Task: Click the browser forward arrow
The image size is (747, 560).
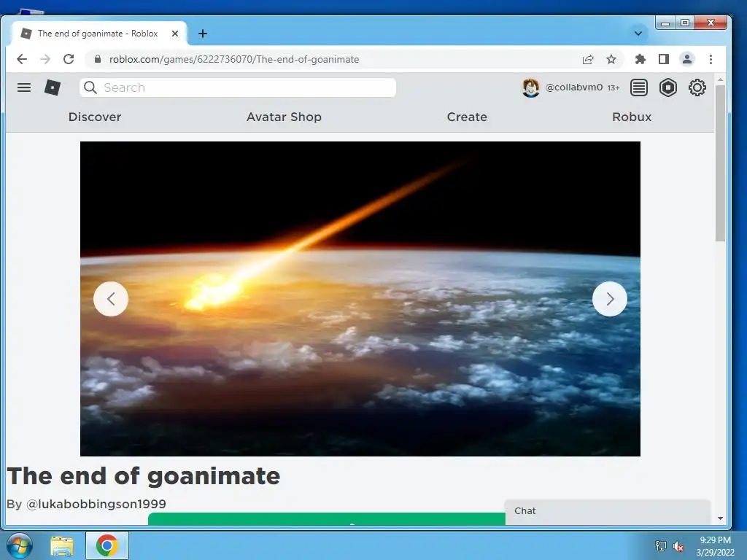Action: 45,59
